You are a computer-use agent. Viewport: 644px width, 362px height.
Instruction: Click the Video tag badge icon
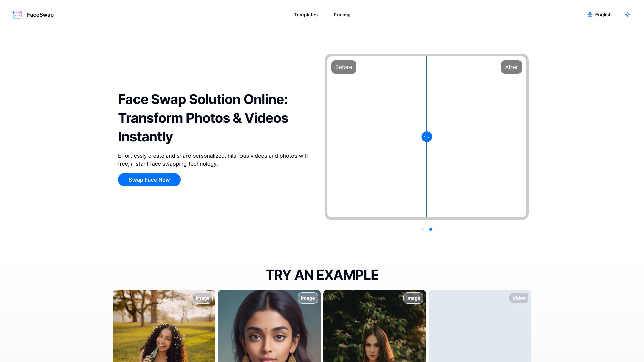point(519,298)
